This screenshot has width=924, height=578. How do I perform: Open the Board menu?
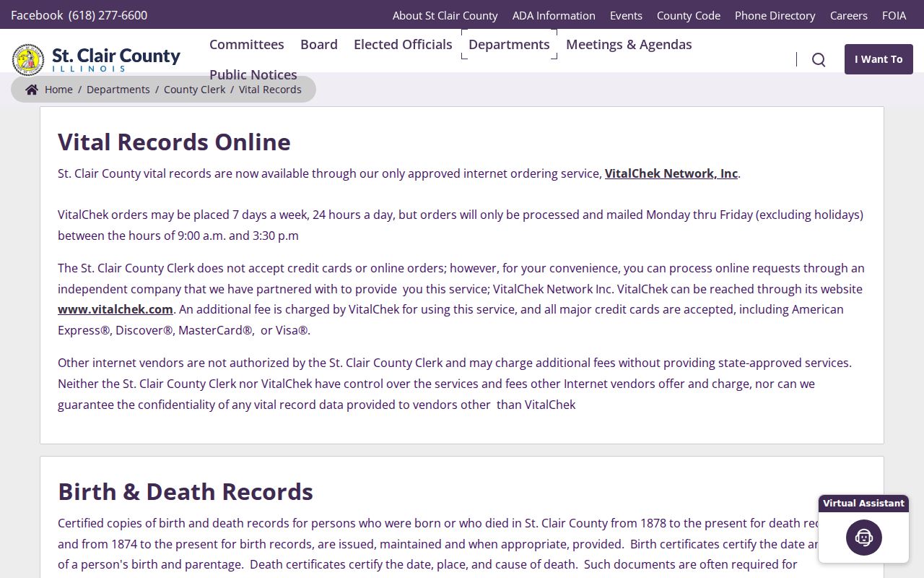point(319,44)
